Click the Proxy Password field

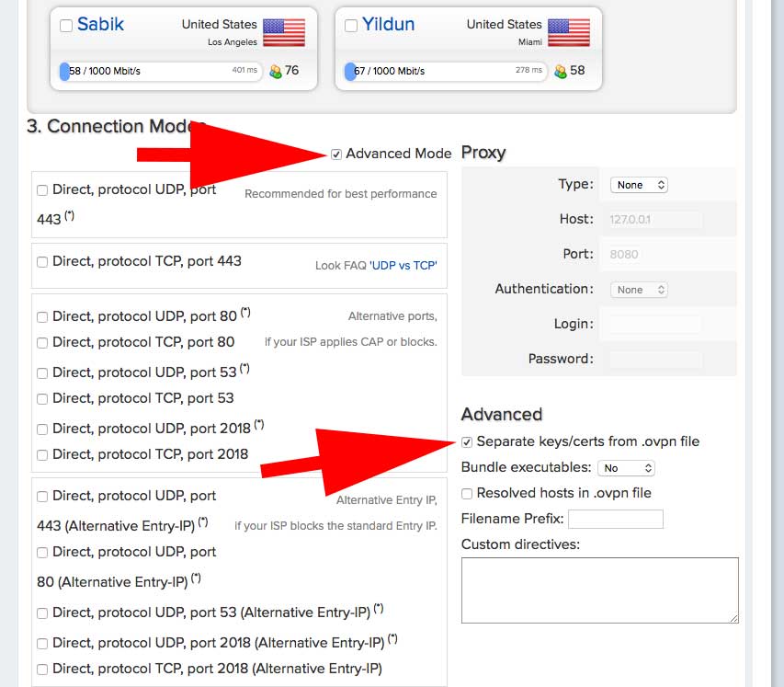click(656, 360)
